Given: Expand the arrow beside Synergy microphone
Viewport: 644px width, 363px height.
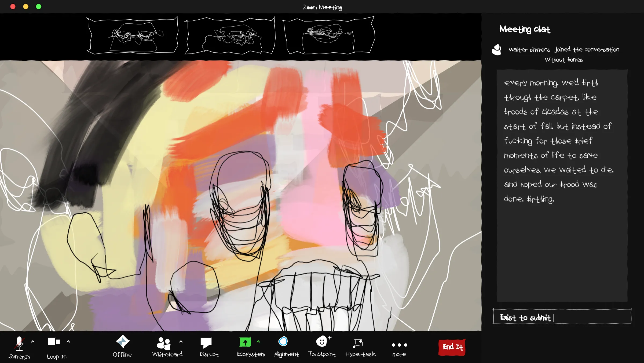Looking at the screenshot, I should click(33, 342).
